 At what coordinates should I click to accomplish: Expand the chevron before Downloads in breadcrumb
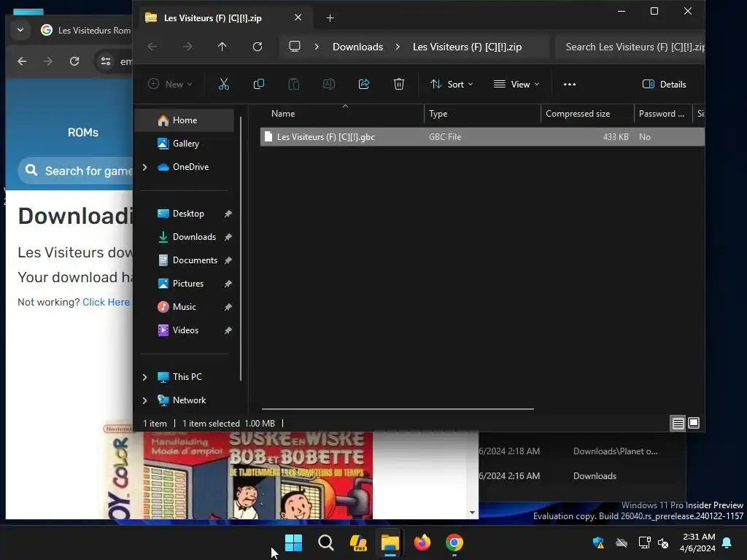point(317,47)
